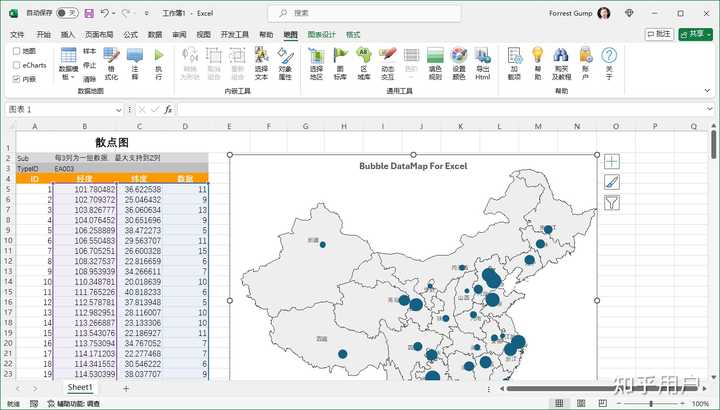Open 购买及教程 binoculars icon

561,64
